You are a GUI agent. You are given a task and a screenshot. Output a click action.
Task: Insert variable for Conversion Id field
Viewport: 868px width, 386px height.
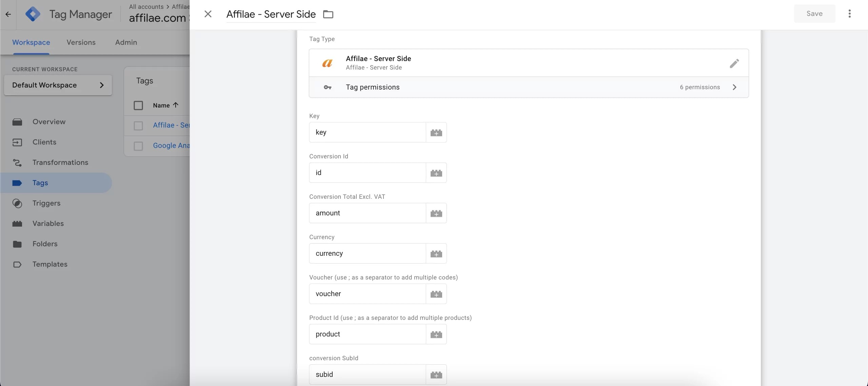point(436,173)
